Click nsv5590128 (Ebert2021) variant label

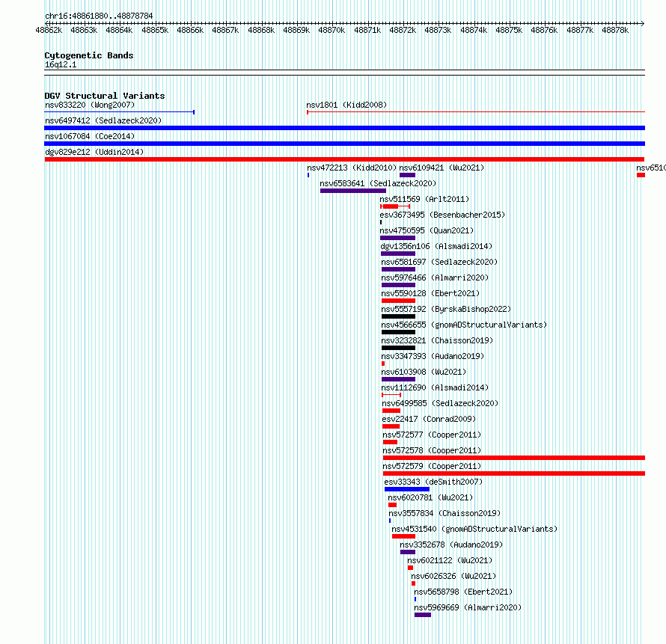click(430, 293)
